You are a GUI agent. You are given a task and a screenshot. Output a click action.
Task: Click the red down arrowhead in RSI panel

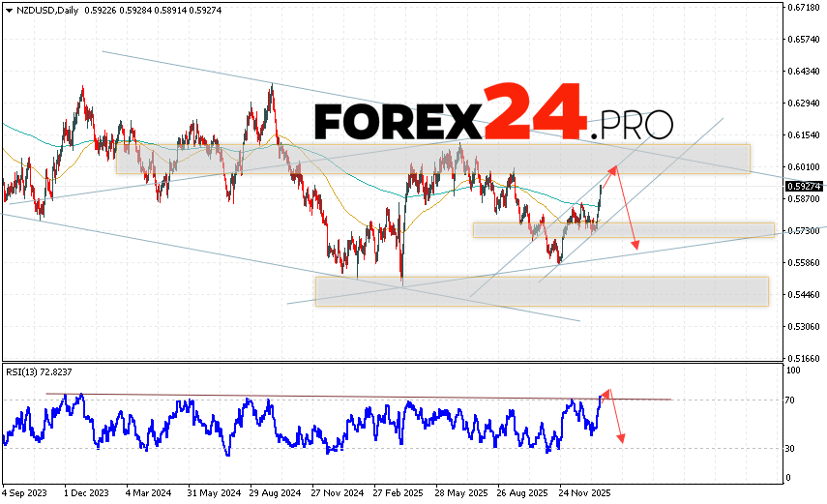point(620,439)
